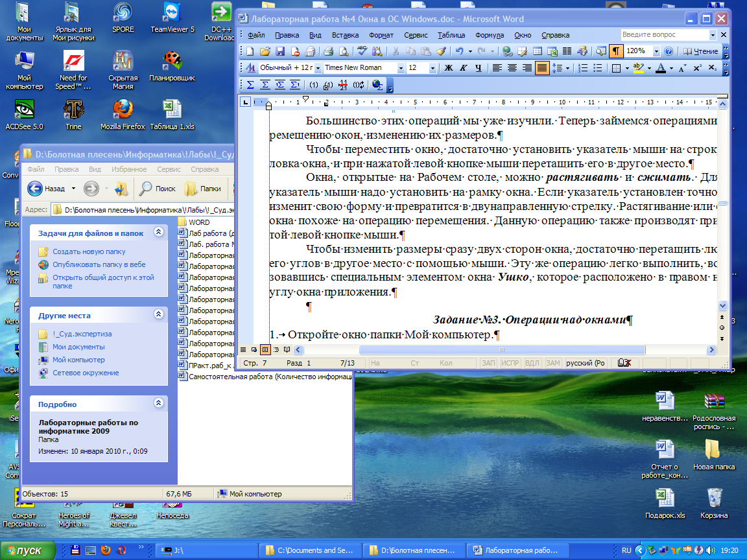747x560 pixels.
Task: Click 'Создать новую папку' link
Action: pos(89,251)
